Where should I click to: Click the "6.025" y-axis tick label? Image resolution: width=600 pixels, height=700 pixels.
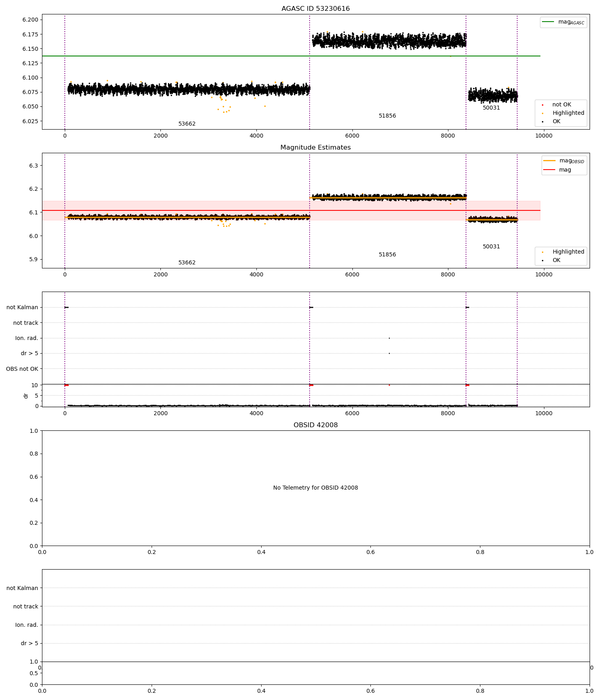(30, 121)
